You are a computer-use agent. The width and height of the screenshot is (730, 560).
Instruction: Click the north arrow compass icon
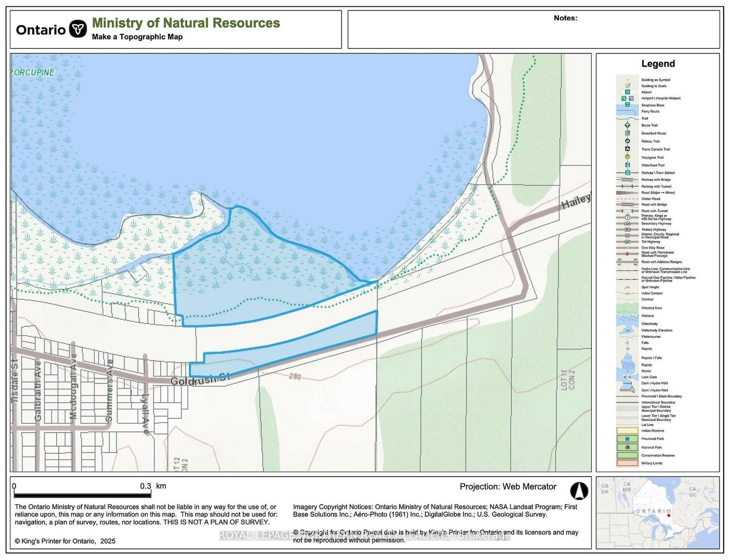coord(579,491)
